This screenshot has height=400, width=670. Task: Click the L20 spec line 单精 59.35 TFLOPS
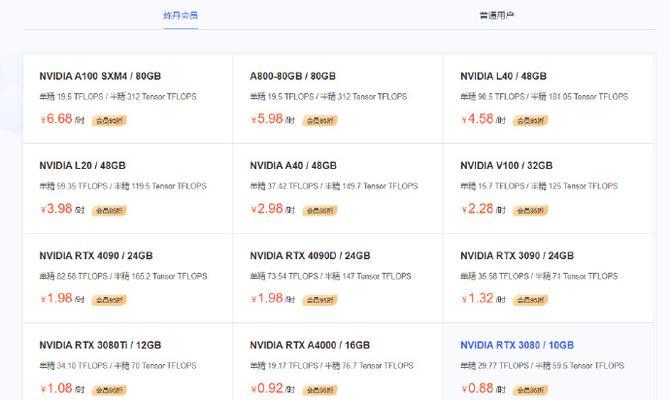pos(73,186)
